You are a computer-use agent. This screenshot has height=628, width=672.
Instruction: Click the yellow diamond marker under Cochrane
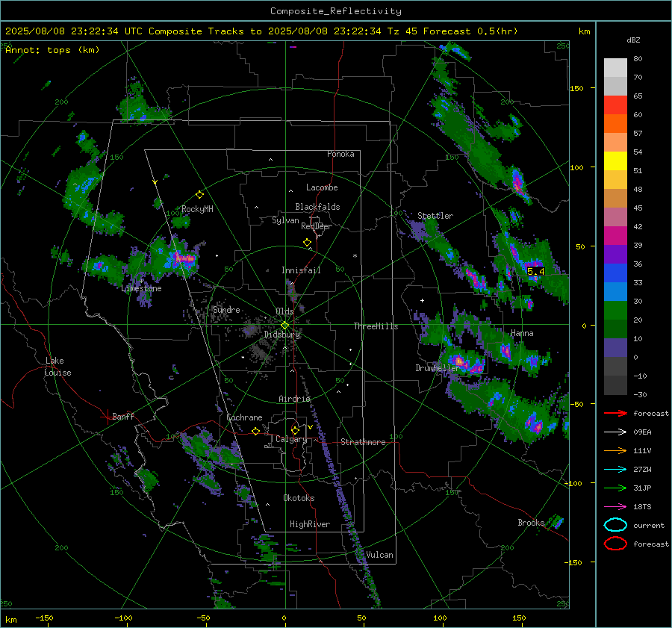(x=255, y=431)
